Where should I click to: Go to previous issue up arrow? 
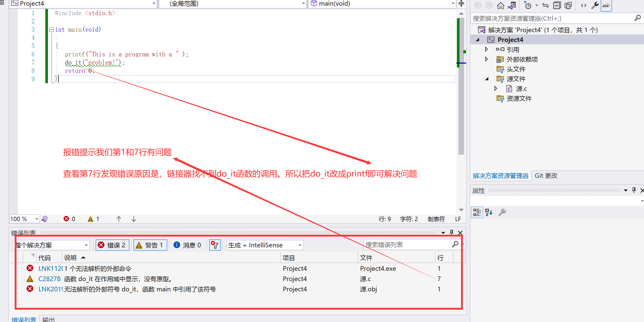(x=119, y=219)
